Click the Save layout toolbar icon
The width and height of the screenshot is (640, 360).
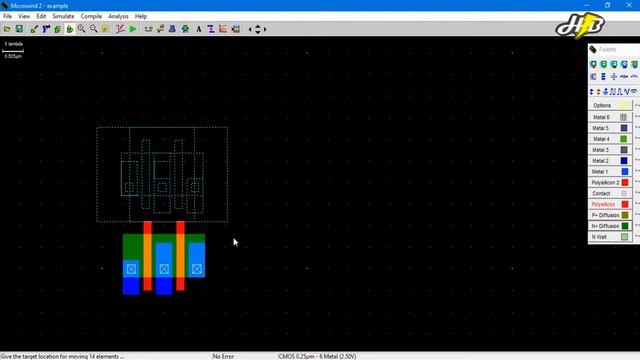click(x=19, y=29)
